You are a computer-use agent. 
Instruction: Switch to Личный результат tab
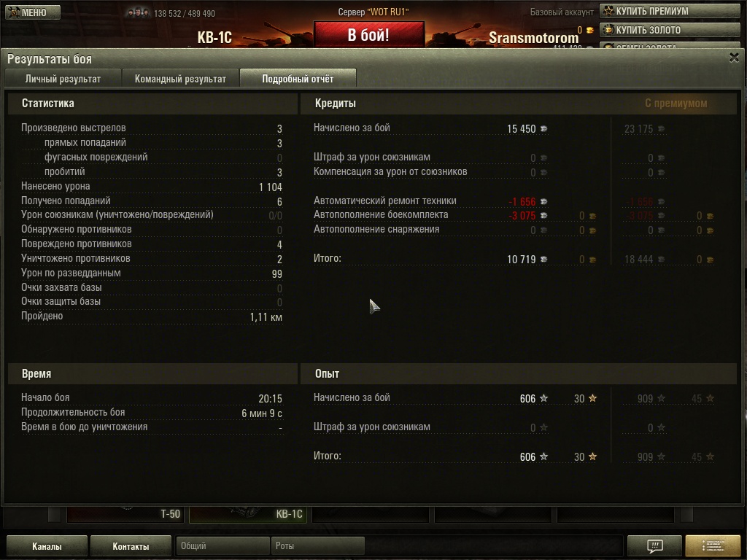pos(63,79)
